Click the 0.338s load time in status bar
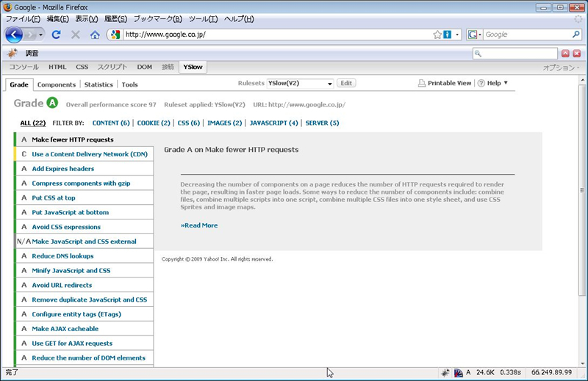 tap(510, 372)
